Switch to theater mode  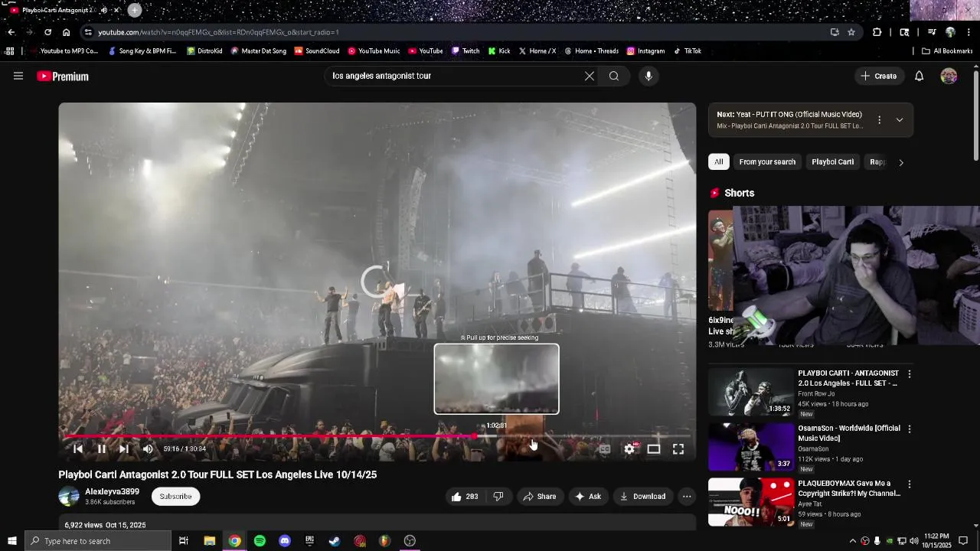[x=654, y=449]
